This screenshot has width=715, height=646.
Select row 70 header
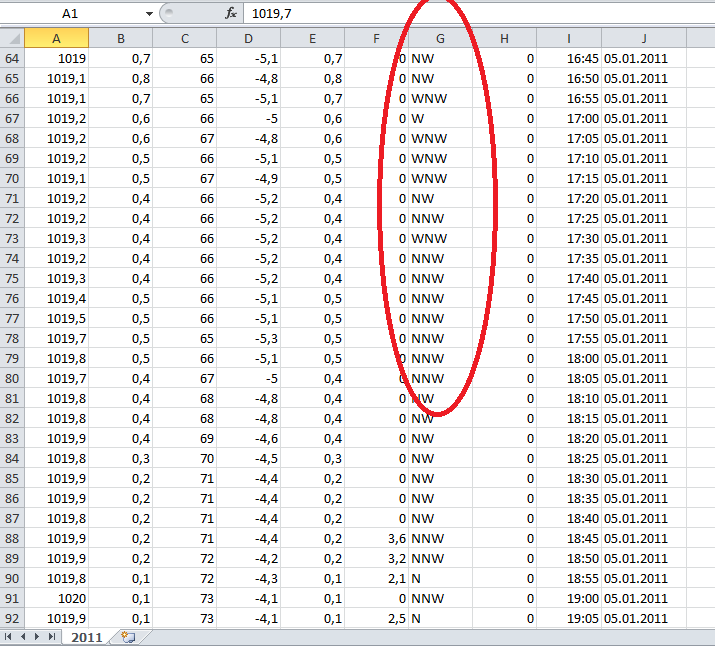coord(12,178)
